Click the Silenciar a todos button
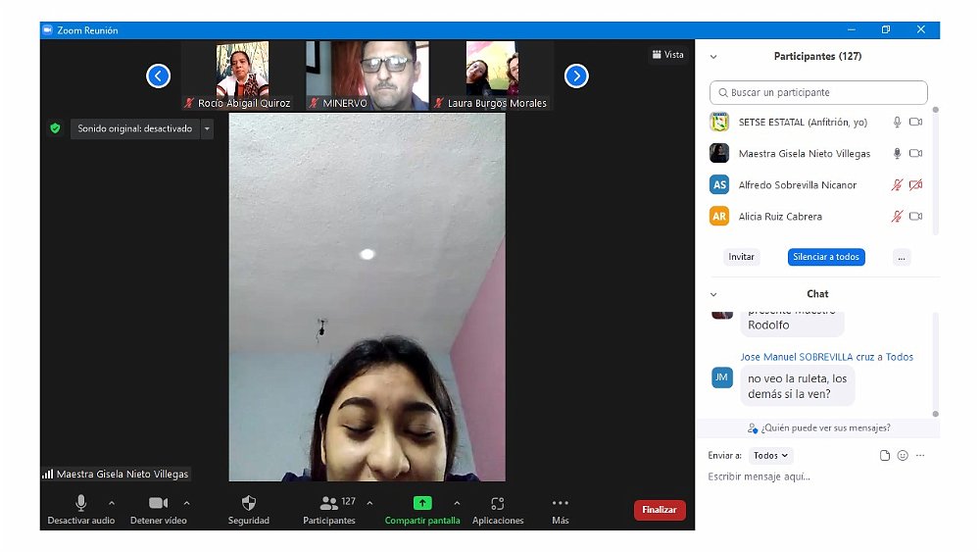 [x=825, y=257]
